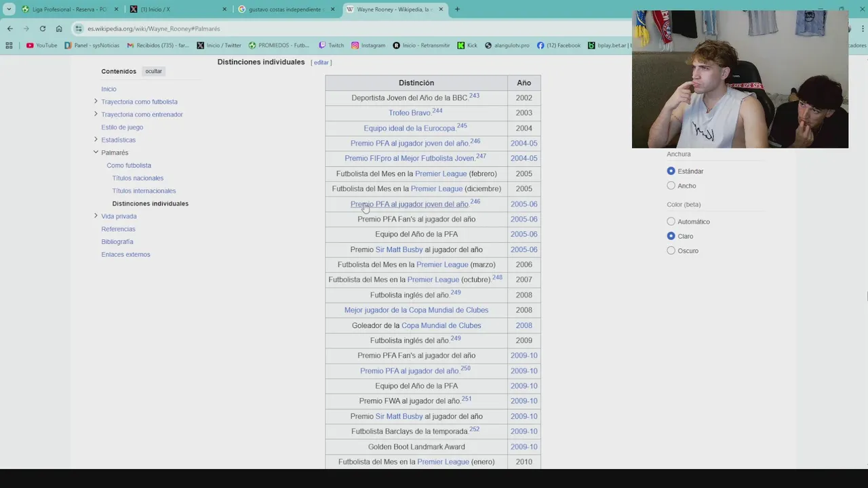
Task: Reload the Wikipedia page
Action: [x=42, y=28]
